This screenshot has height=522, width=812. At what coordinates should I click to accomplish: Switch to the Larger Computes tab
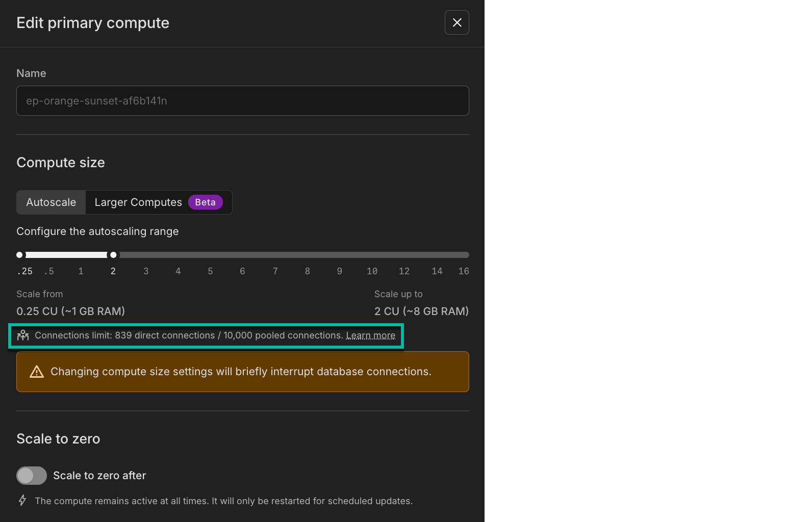(159, 202)
